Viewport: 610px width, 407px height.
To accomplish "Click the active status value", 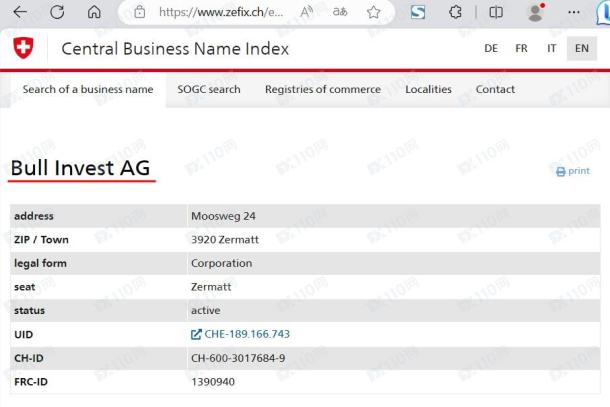I will point(205,310).
